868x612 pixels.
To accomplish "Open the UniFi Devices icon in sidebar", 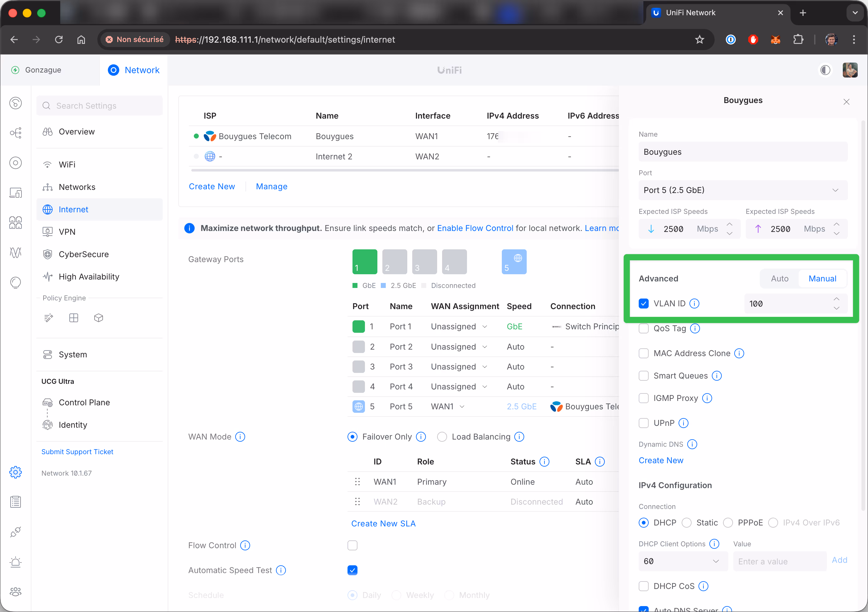I will click(16, 162).
